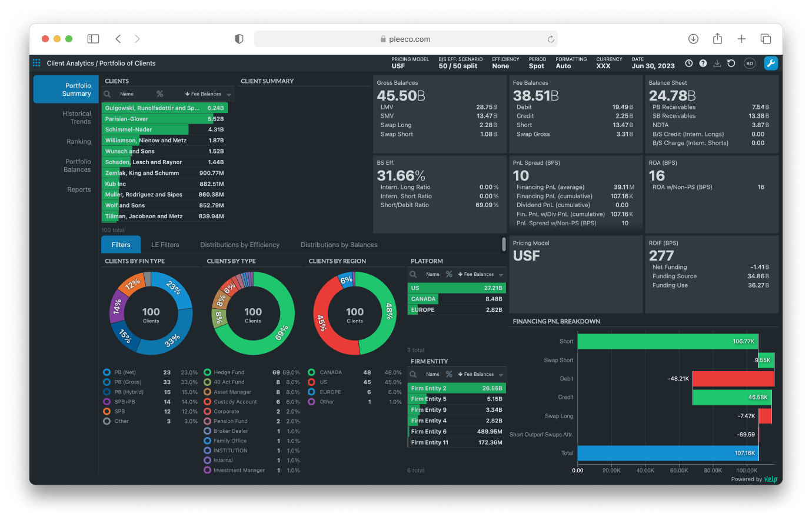Open the Pricing Model USF selector
The image size is (812, 520).
[398, 66]
